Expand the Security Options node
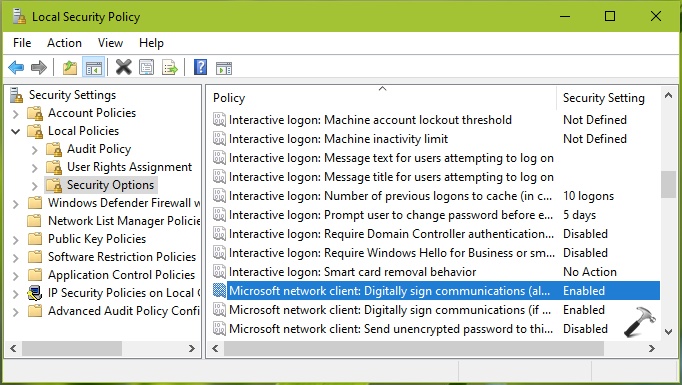 35,186
